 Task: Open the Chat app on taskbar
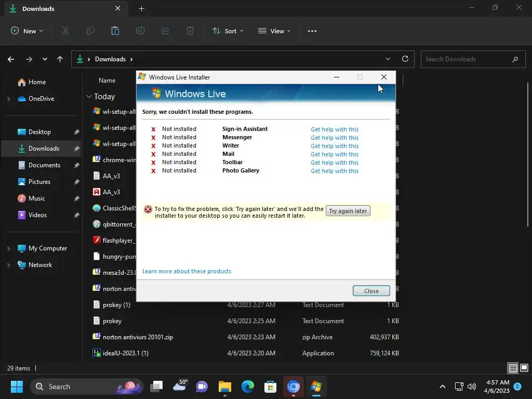pyautogui.click(x=202, y=387)
